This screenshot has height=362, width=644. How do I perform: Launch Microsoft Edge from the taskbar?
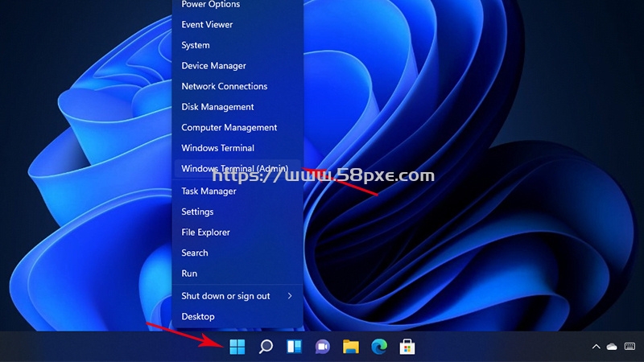[379, 347]
